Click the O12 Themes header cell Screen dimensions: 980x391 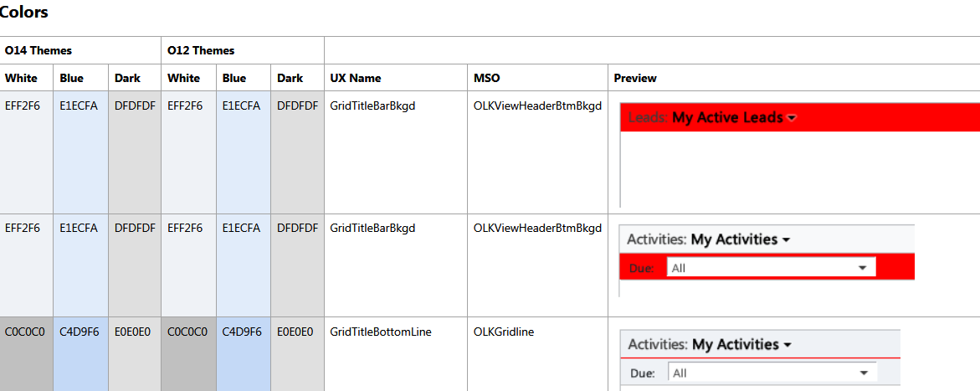243,50
